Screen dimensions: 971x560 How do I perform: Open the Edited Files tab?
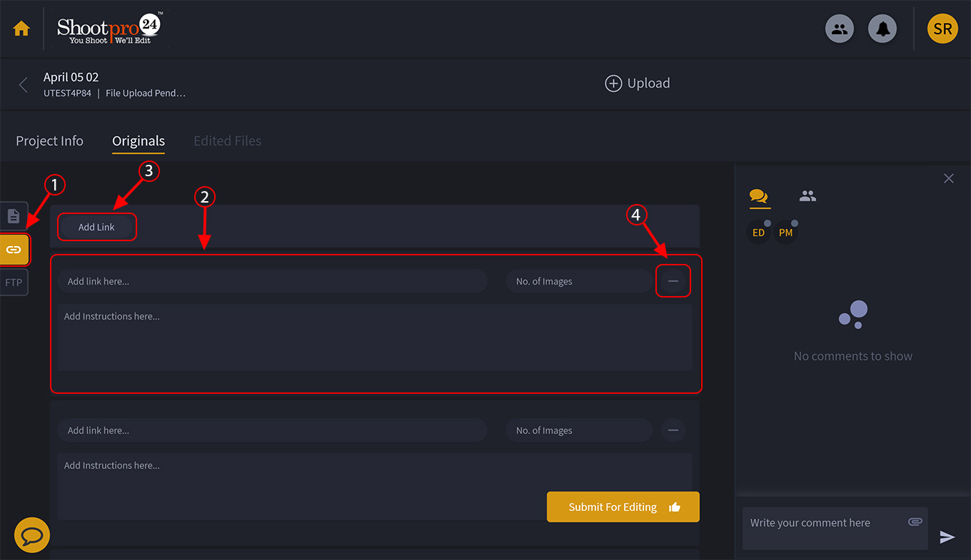(227, 141)
